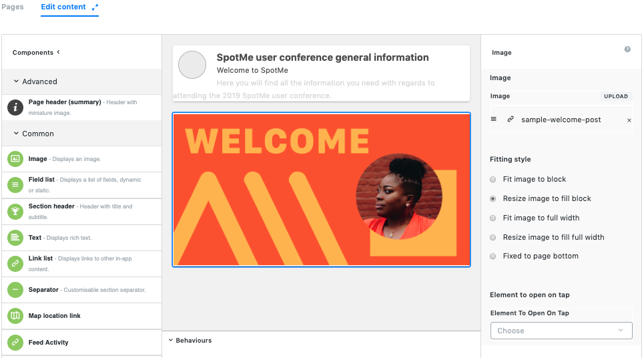Click the Map location link icon

pyautogui.click(x=15, y=316)
